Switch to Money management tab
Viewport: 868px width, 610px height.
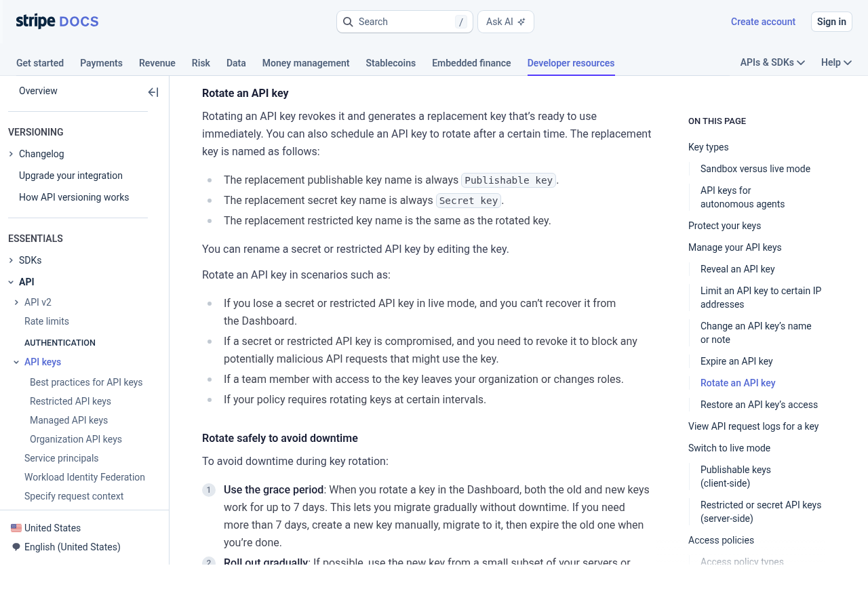[x=306, y=63]
